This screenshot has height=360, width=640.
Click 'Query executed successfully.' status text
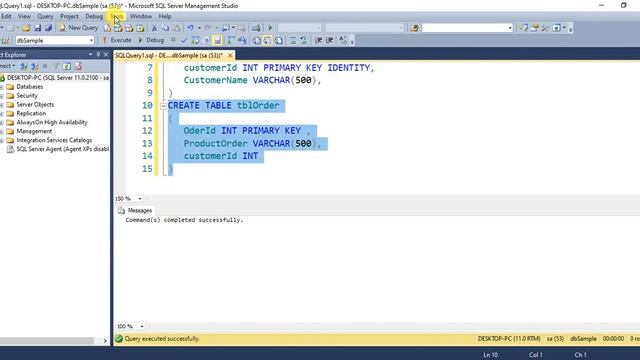[x=162, y=339]
